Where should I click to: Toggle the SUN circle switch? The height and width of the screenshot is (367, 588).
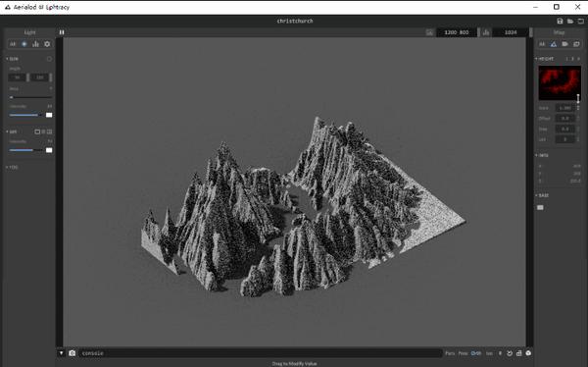pyautogui.click(x=49, y=59)
